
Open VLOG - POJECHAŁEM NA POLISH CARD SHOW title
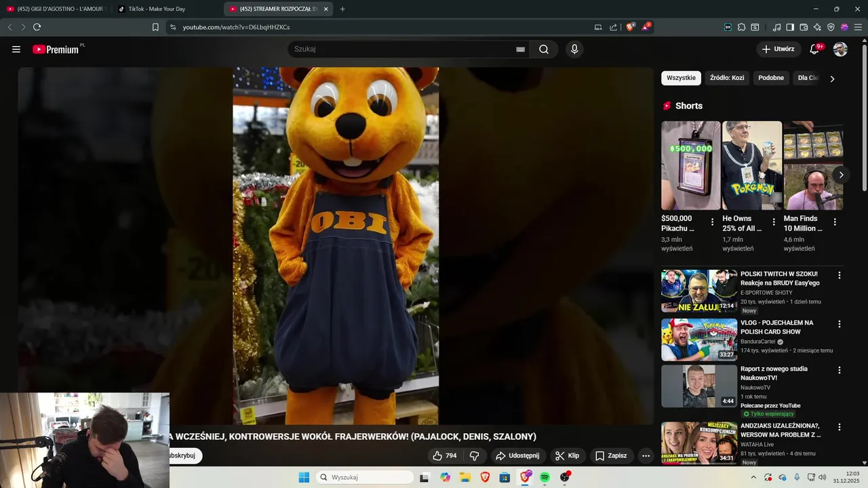click(777, 327)
